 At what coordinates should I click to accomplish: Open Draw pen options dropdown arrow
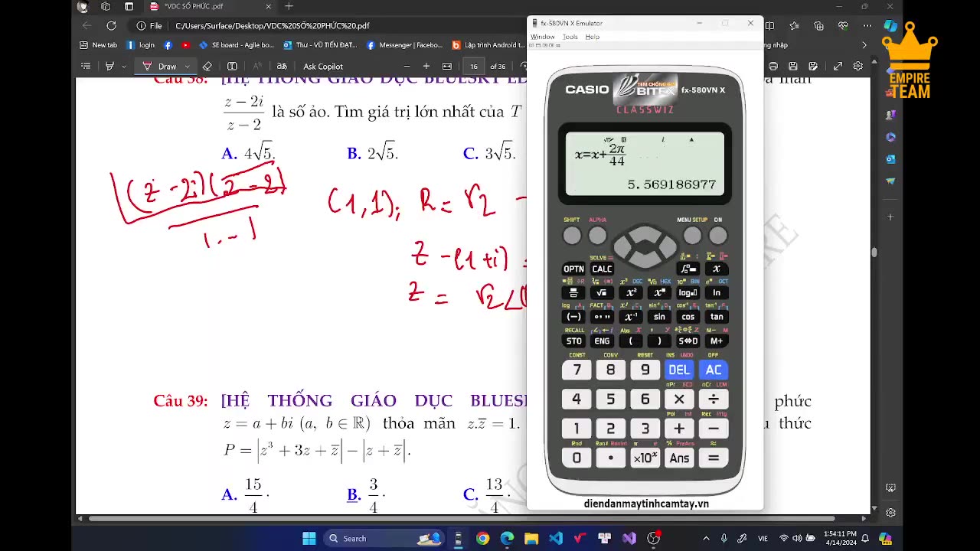click(x=187, y=67)
